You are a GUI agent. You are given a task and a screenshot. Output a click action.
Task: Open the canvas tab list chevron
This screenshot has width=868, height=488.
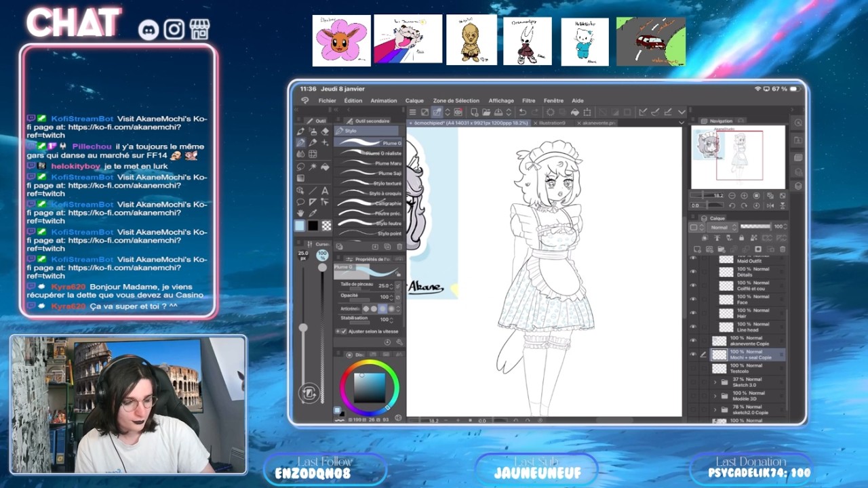coord(681,123)
